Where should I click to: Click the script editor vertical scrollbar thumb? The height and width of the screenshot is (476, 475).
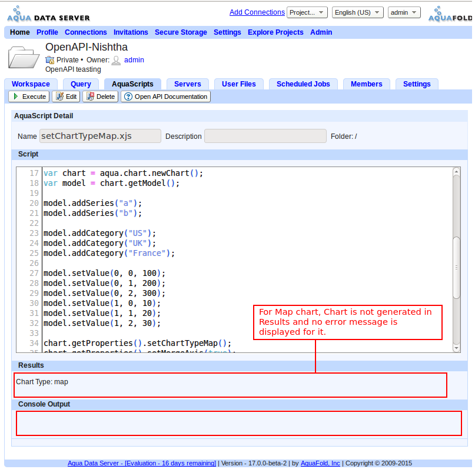click(456, 268)
